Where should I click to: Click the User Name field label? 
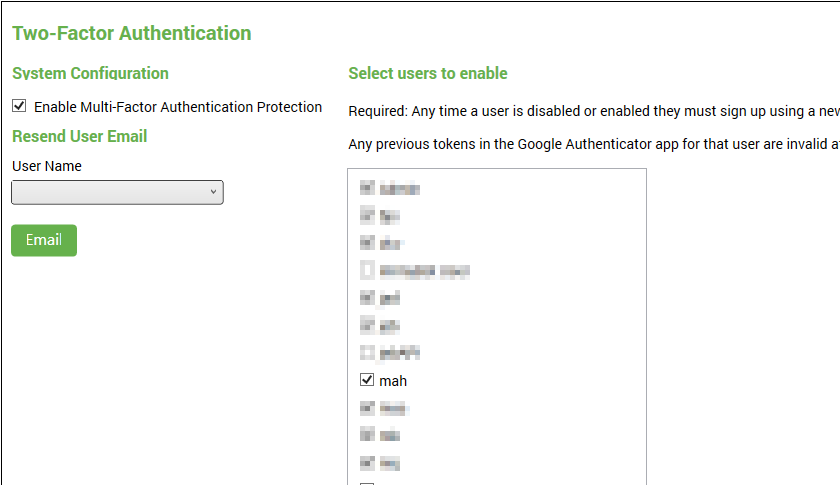pos(47,166)
